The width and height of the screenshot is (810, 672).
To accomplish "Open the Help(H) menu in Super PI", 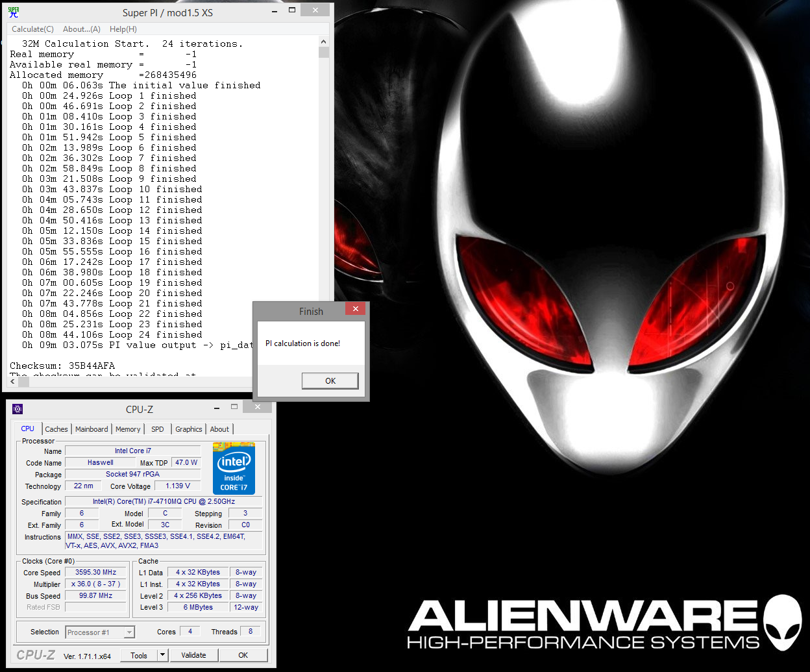I will (x=123, y=29).
